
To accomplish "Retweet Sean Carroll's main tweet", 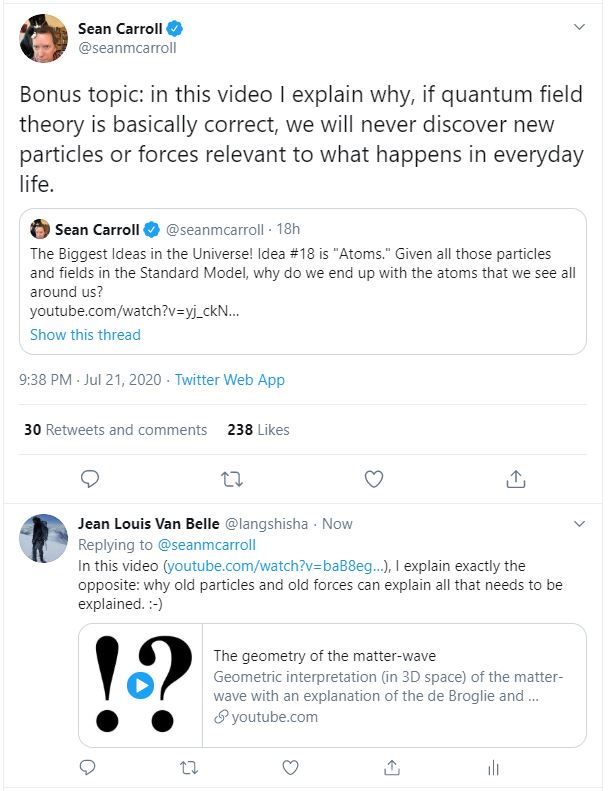I will (x=232, y=479).
